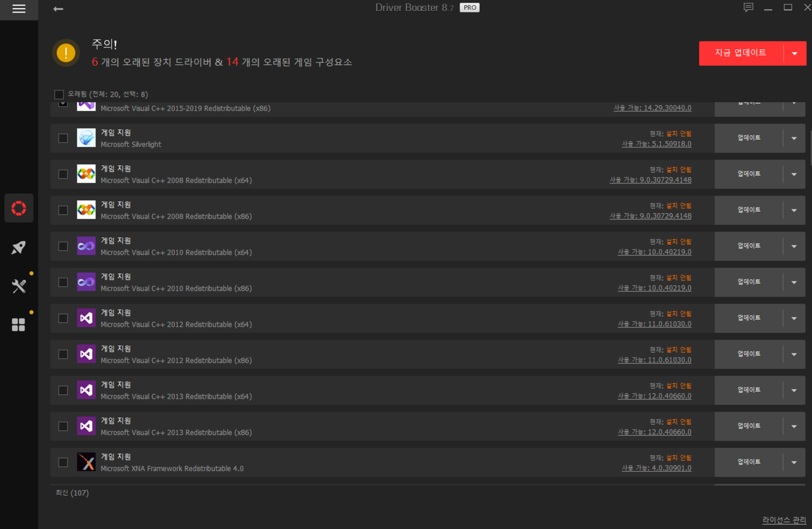
Task: Select the red scan sidebar icon
Action: (x=19, y=208)
